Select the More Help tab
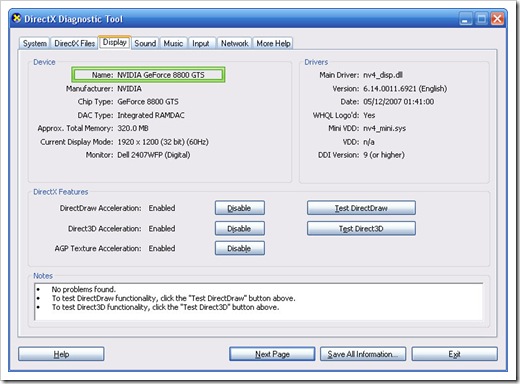 [273, 43]
